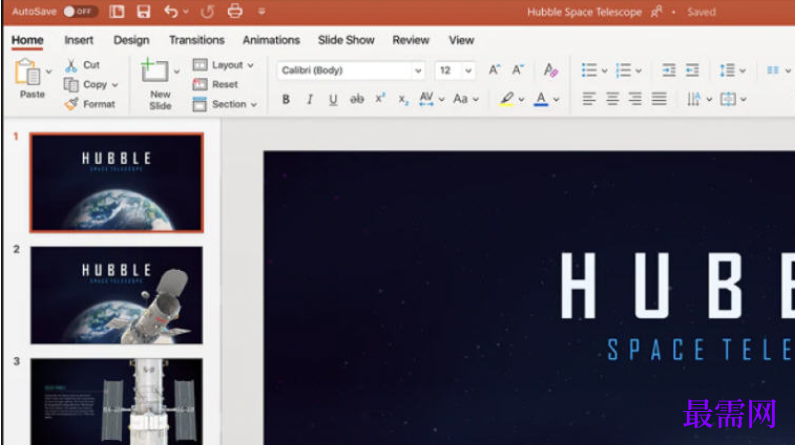795x445 pixels.
Task: Select slide 3 thumbnail
Action: 117,401
